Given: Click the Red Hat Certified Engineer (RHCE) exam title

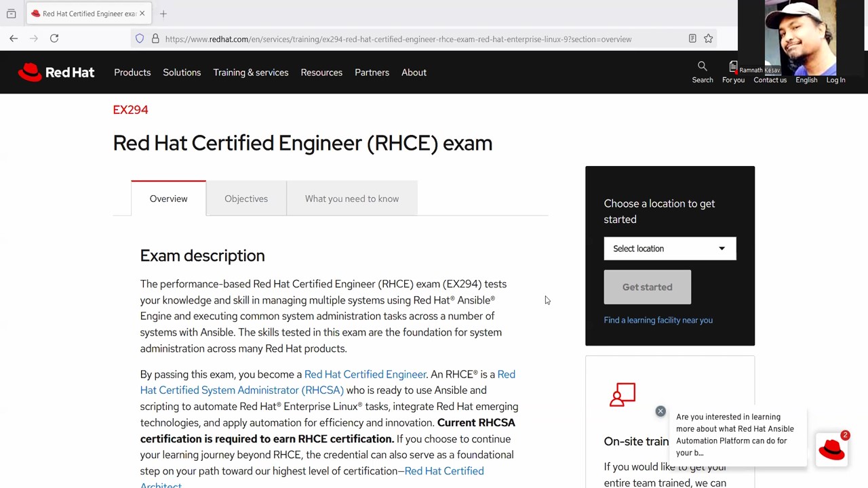Looking at the screenshot, I should tap(302, 143).
